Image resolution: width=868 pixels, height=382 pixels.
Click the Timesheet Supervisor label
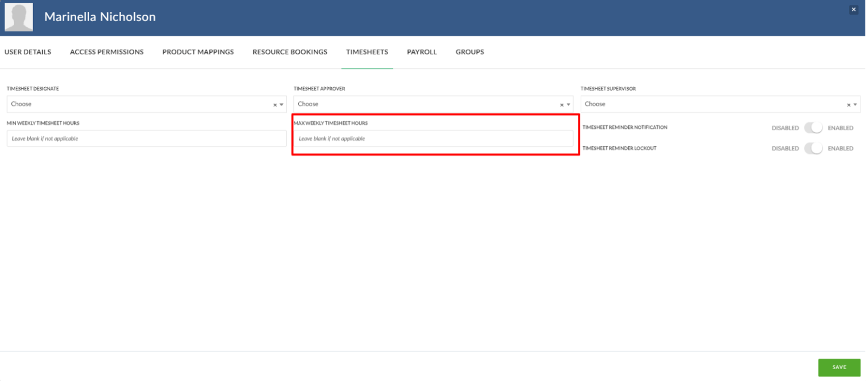(608, 88)
